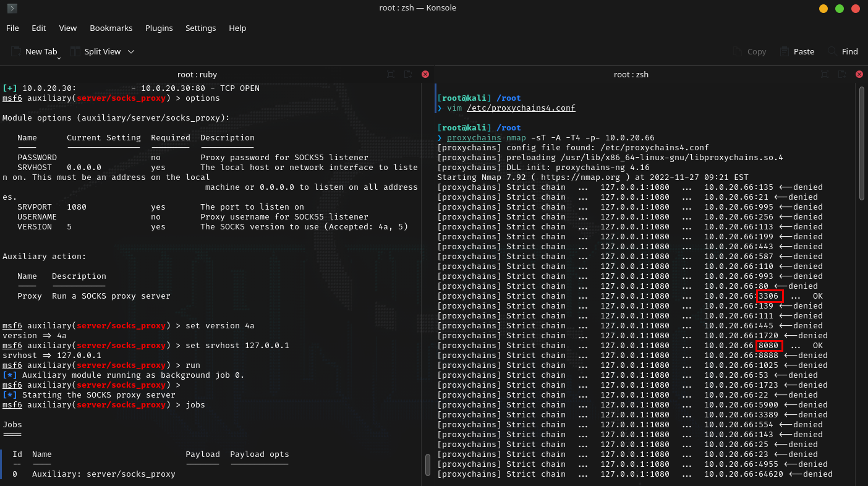Click the '10.0.20.30:80 - TCP OPEN' line
868x486 pixels.
click(x=131, y=88)
